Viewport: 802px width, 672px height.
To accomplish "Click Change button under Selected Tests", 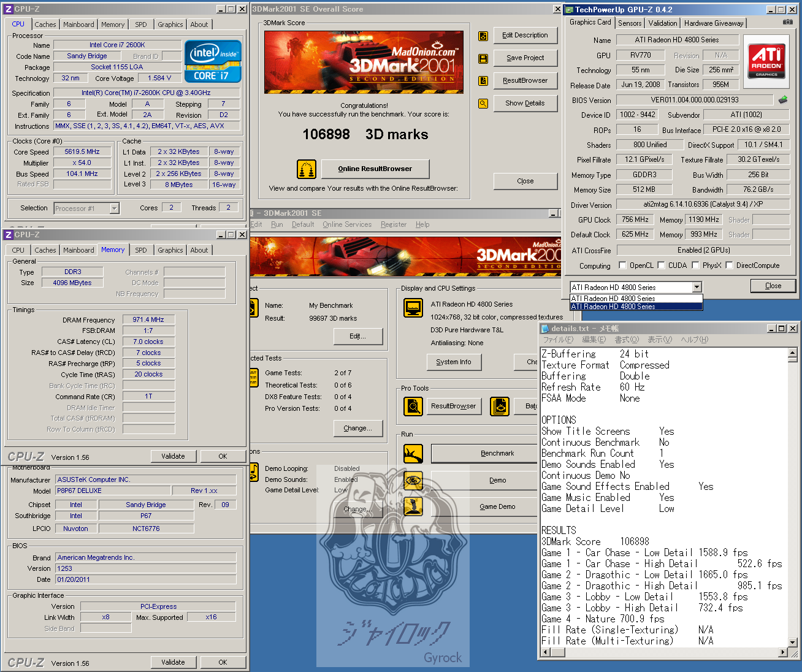I will pyautogui.click(x=358, y=429).
